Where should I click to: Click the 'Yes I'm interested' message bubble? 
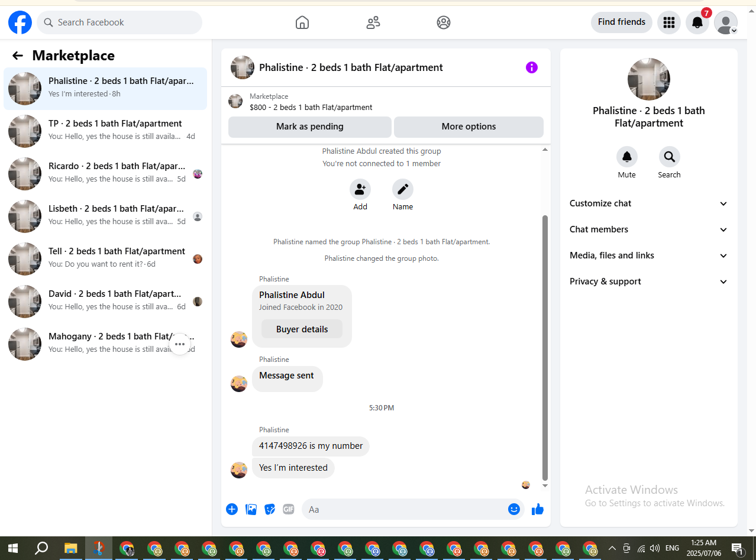(293, 468)
